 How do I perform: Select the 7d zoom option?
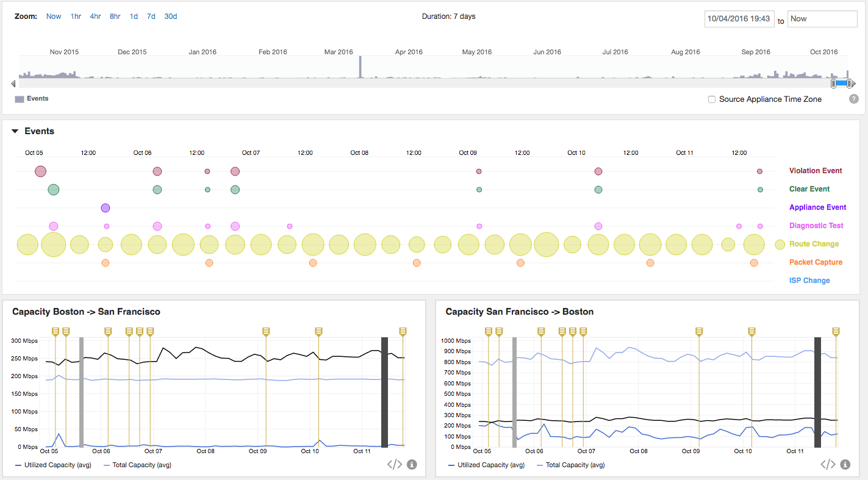point(151,16)
